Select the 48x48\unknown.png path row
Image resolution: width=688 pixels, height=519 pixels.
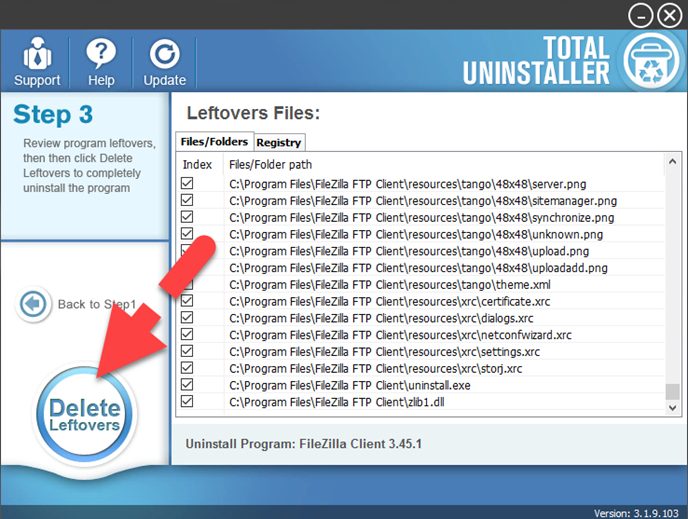[416, 234]
